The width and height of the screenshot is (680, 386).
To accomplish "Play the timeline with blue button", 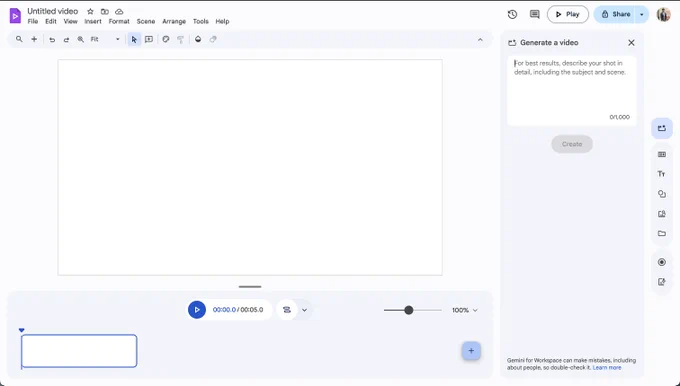I will [197, 310].
